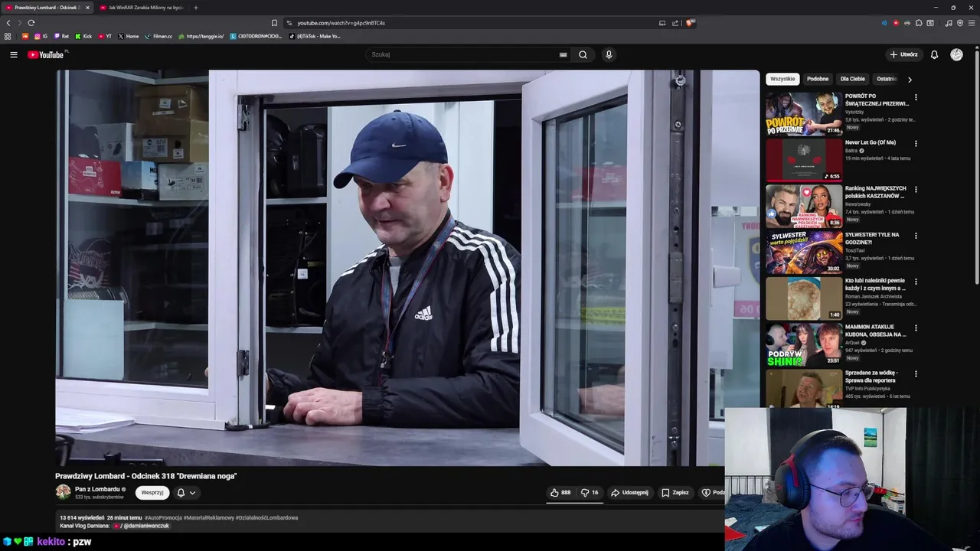Open options for Never Let Go video
This screenshot has width=980, height=551.
[x=916, y=143]
